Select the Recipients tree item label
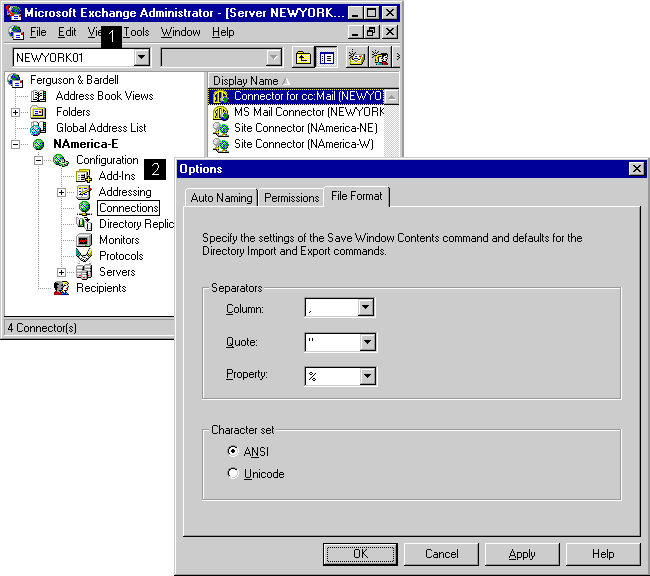This screenshot has width=650, height=576. (x=101, y=288)
